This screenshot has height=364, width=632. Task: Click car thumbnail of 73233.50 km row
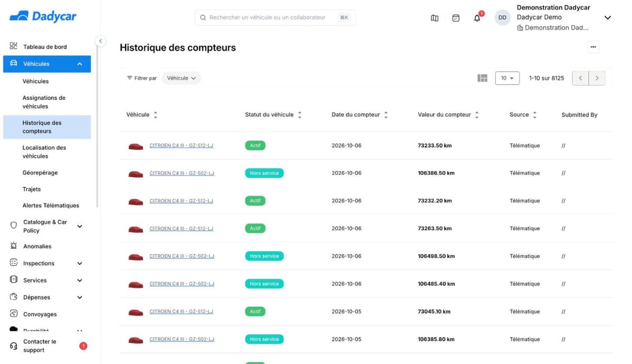click(x=136, y=146)
